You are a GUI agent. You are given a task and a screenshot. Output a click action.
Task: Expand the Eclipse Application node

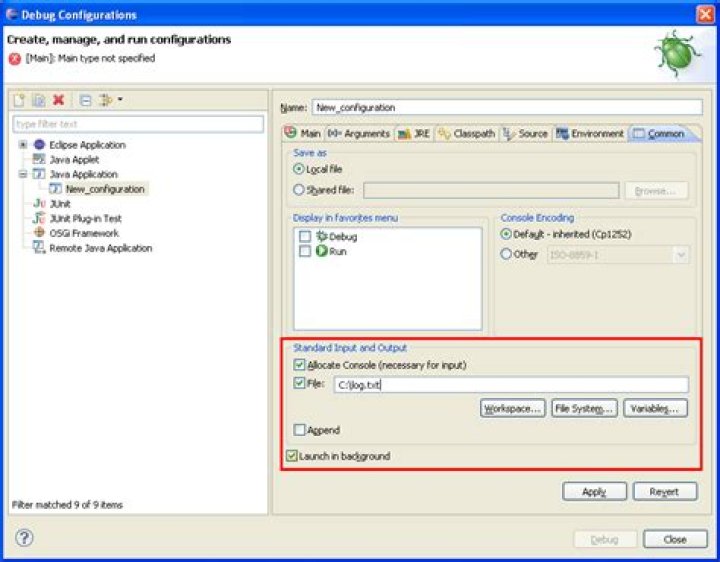click(x=22, y=145)
